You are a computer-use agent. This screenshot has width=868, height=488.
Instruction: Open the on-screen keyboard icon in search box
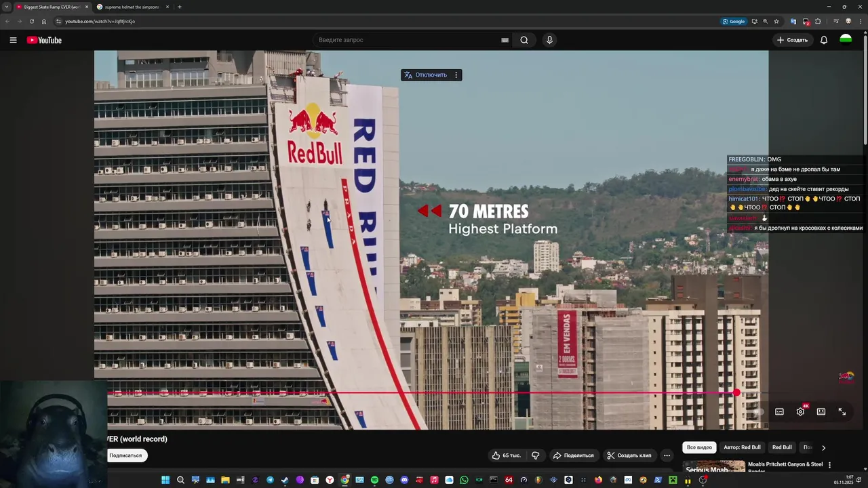click(x=505, y=40)
